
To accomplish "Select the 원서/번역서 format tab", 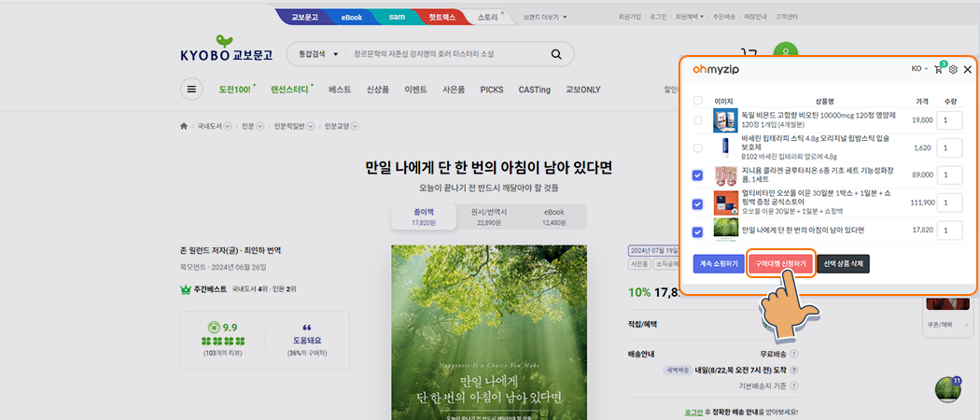I will point(489,217).
